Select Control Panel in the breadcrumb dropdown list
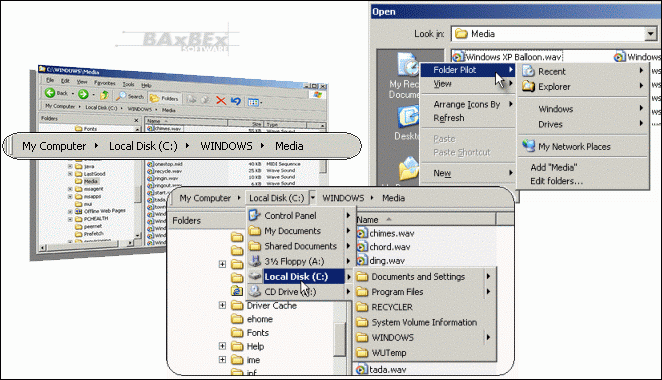Image resolution: width=662 pixels, height=380 pixels. 300,216
